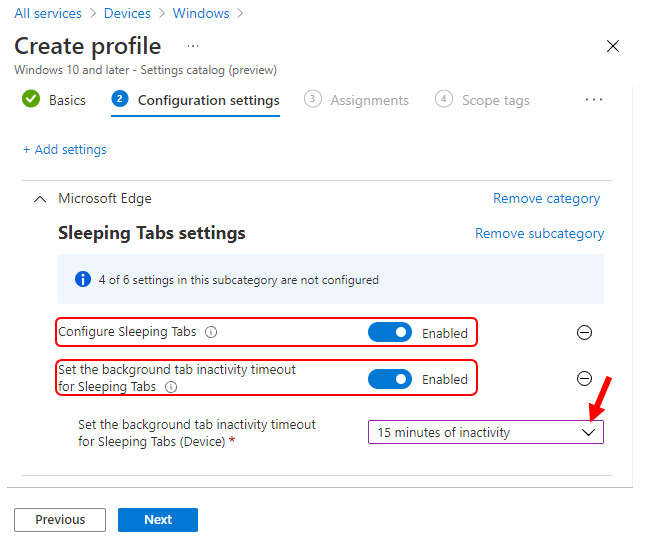Image resolution: width=651 pixels, height=543 pixels.
Task: Click the Next button
Action: point(158,520)
